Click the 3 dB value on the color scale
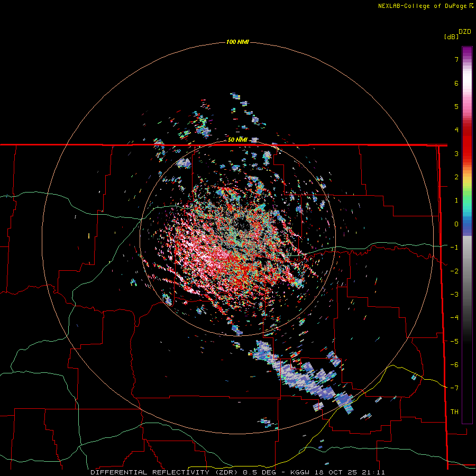 pos(456,153)
